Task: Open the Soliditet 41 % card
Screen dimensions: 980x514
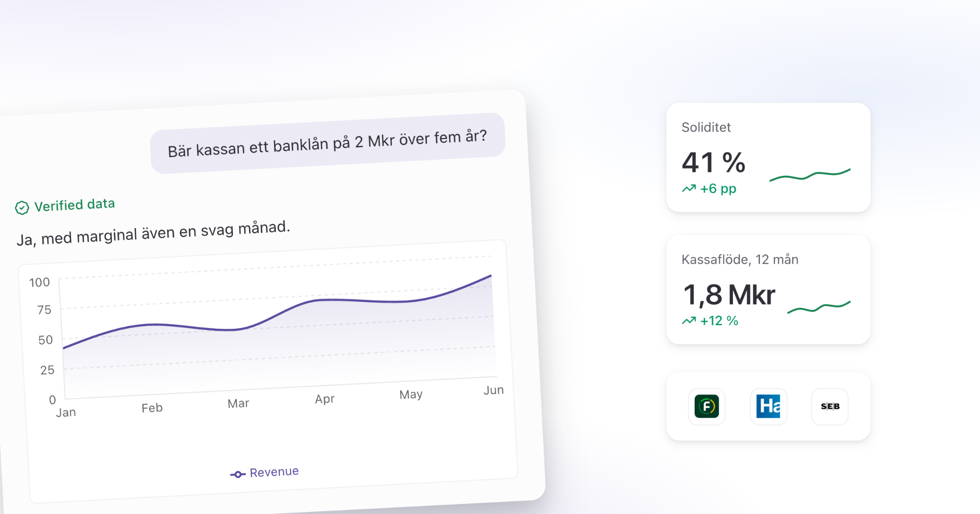Action: pos(768,158)
